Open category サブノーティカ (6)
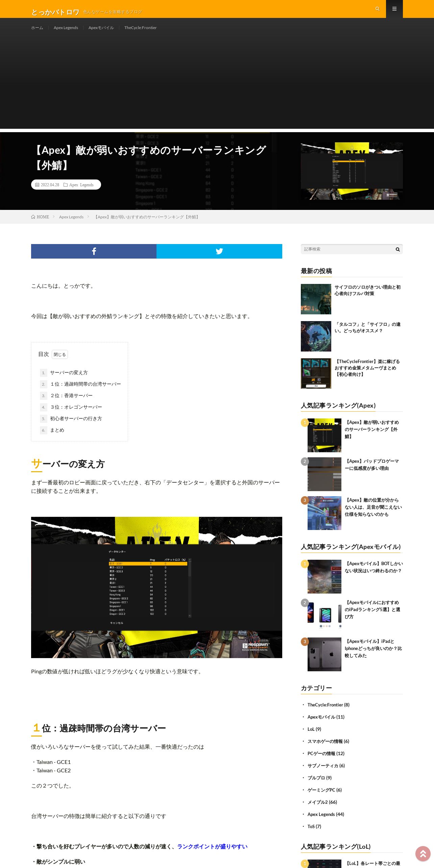The width and height of the screenshot is (434, 868). point(326,766)
